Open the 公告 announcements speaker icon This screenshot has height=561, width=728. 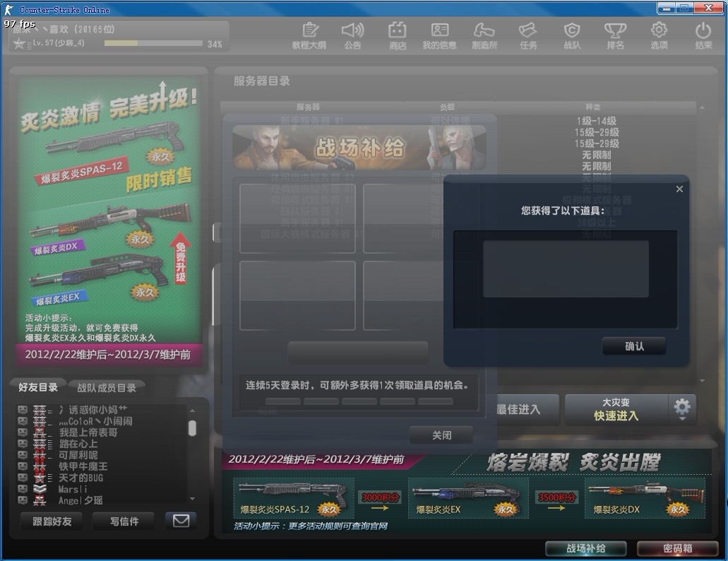[353, 35]
